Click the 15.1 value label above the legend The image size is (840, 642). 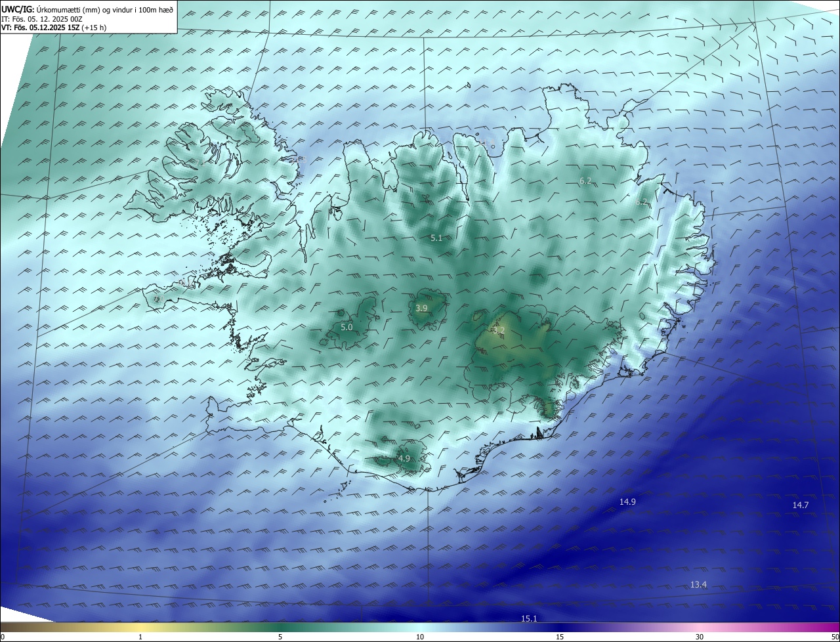(529, 619)
